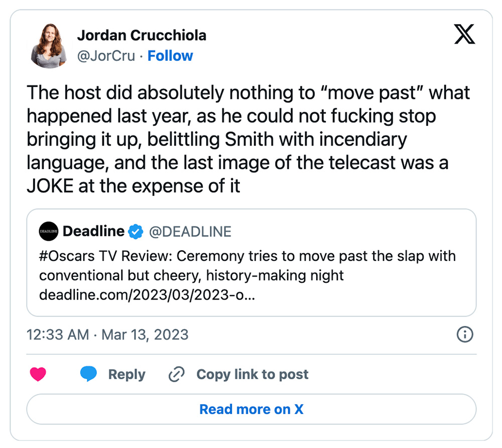Click the Deadline account name
This screenshot has width=502, height=448.
click(93, 231)
